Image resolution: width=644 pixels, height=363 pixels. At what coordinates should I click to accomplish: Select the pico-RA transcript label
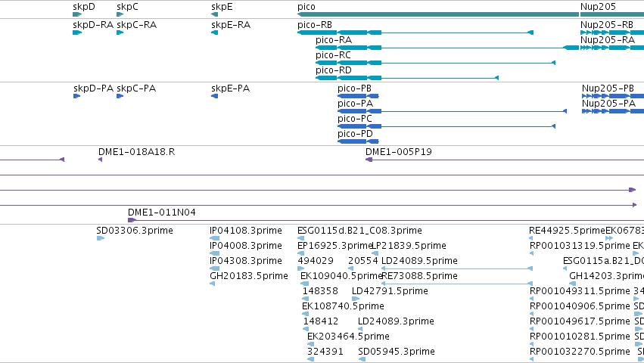point(334,40)
